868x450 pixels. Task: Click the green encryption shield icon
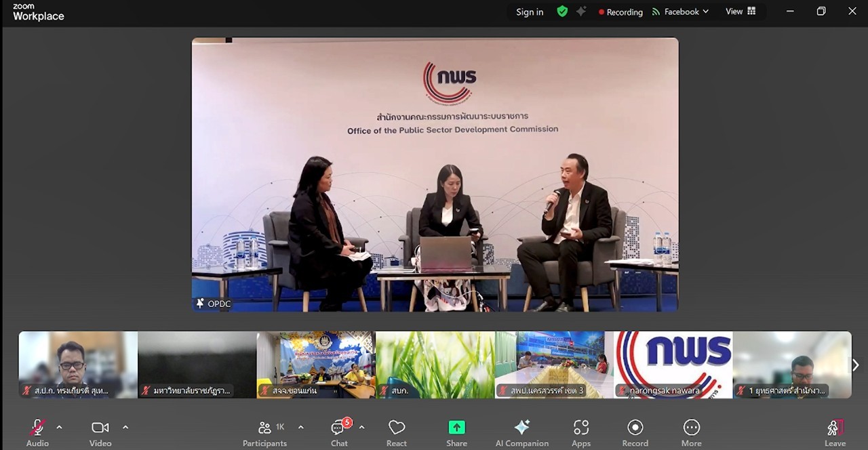pyautogui.click(x=561, y=12)
